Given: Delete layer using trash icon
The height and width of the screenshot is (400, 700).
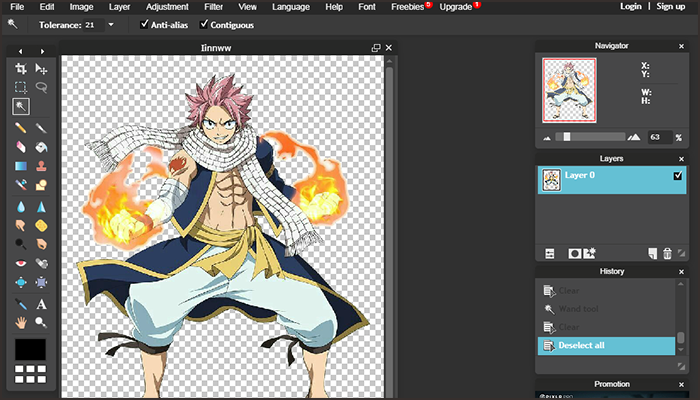Looking at the screenshot, I should pyautogui.click(x=667, y=254).
